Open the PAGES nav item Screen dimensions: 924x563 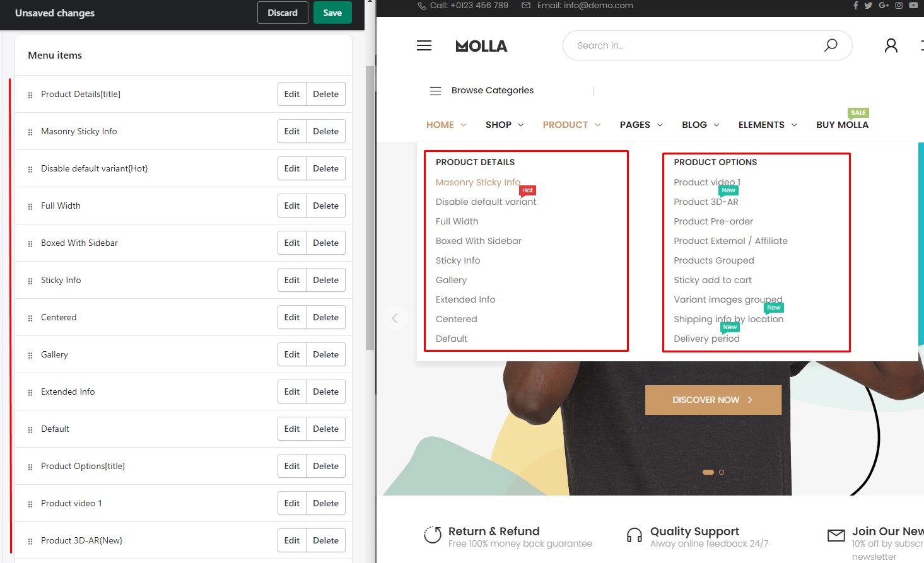pos(635,125)
